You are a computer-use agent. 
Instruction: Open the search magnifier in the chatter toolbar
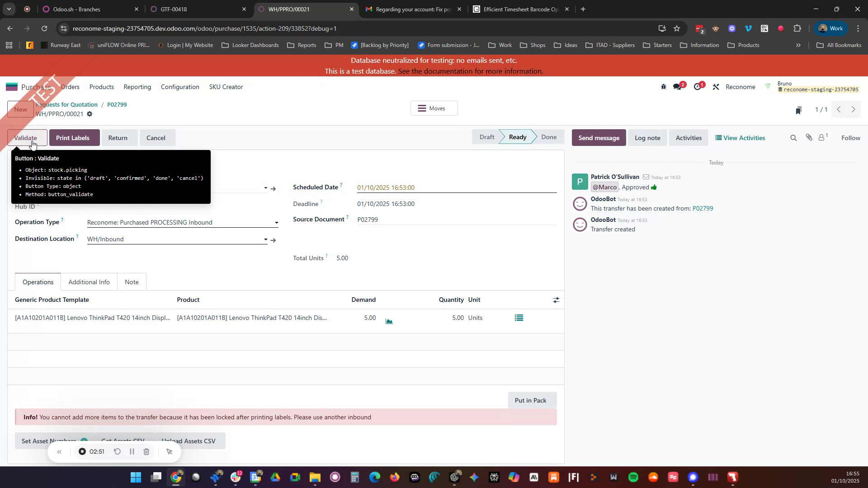point(793,138)
